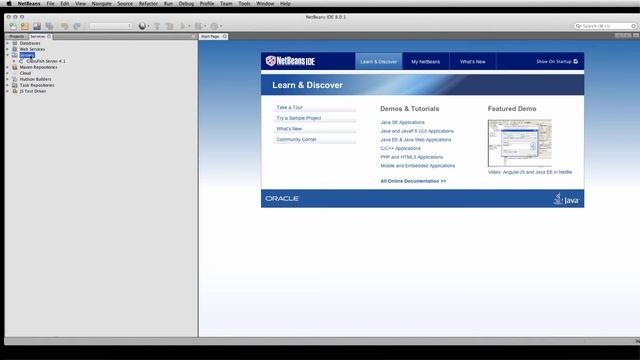This screenshot has width=640, height=360.
Task: Click the Search input field
Action: point(606,26)
